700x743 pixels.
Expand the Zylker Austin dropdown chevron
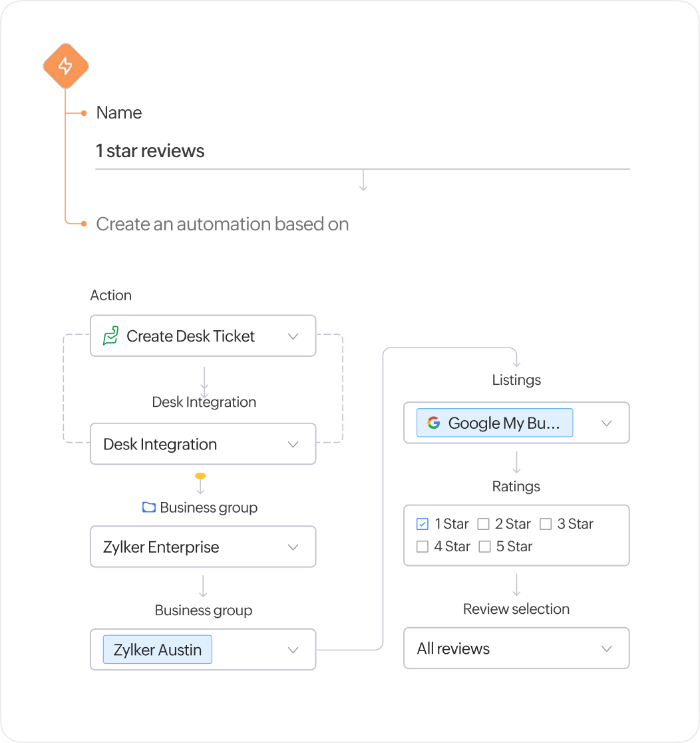[293, 650]
